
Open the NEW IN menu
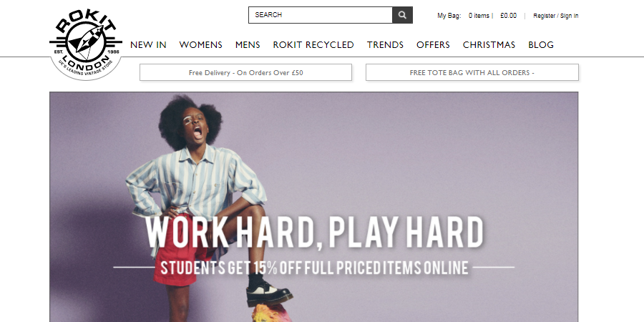(148, 45)
